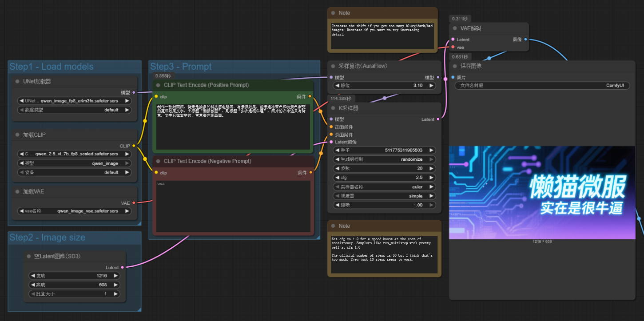This screenshot has width=644, height=321.
Task: Click the Latent output socket on 空Latent图像
Action: [x=123, y=267]
